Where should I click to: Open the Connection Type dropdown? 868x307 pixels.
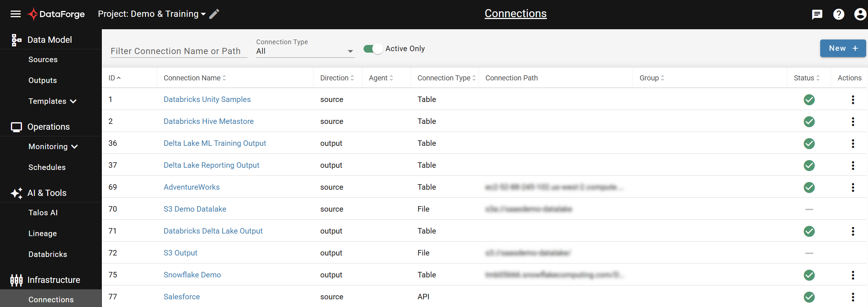pos(305,51)
